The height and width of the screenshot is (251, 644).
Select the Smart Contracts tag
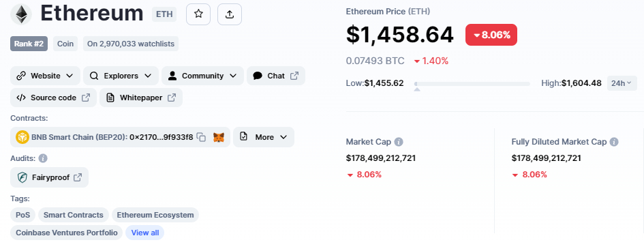pyautogui.click(x=74, y=215)
